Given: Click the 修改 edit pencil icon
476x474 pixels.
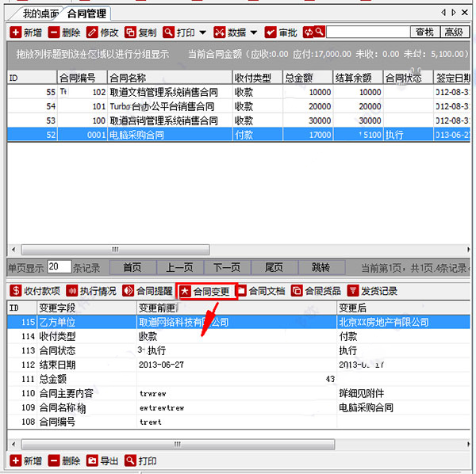Looking at the screenshot, I should tap(92, 32).
